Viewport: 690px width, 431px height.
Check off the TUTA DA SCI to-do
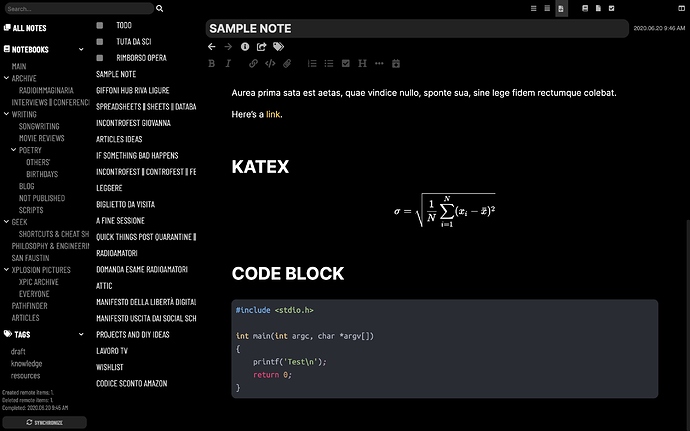pyautogui.click(x=100, y=42)
